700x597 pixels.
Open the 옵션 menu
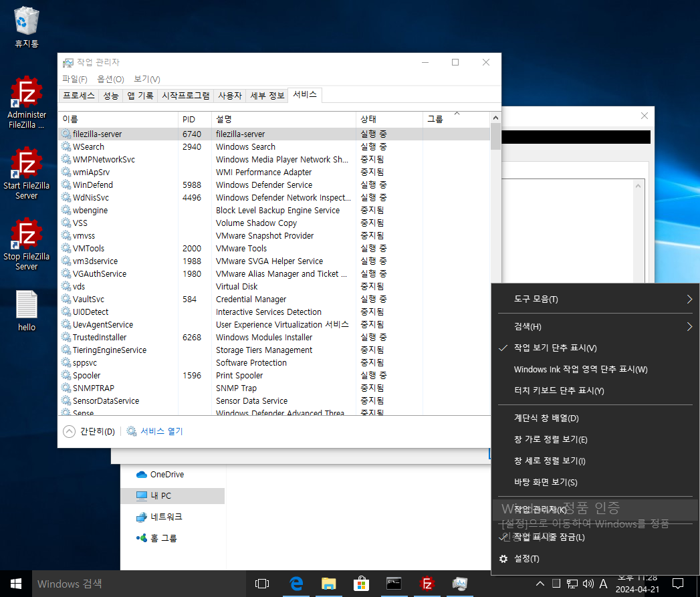click(110, 79)
